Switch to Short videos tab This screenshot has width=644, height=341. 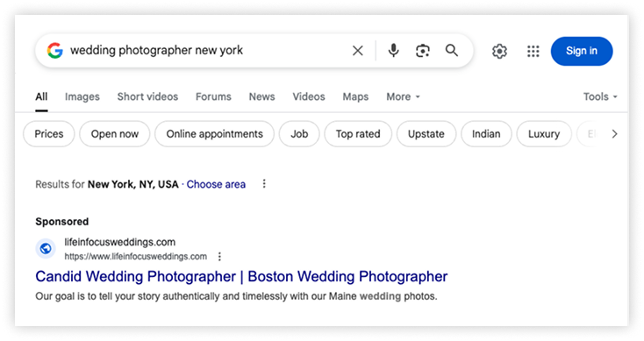point(148,96)
